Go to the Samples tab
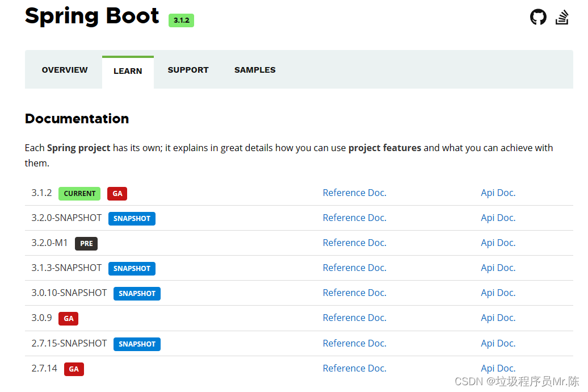Viewport: 588px width, 392px height. [255, 70]
